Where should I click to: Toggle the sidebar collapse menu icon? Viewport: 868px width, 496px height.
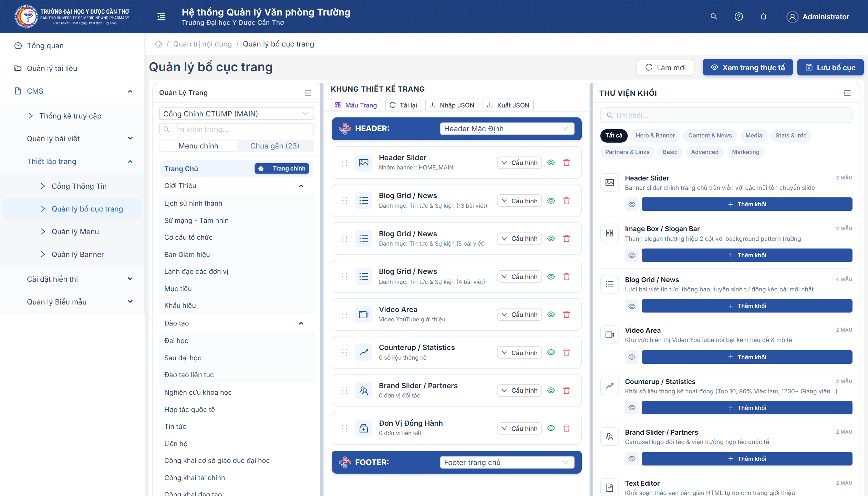pyautogui.click(x=161, y=17)
